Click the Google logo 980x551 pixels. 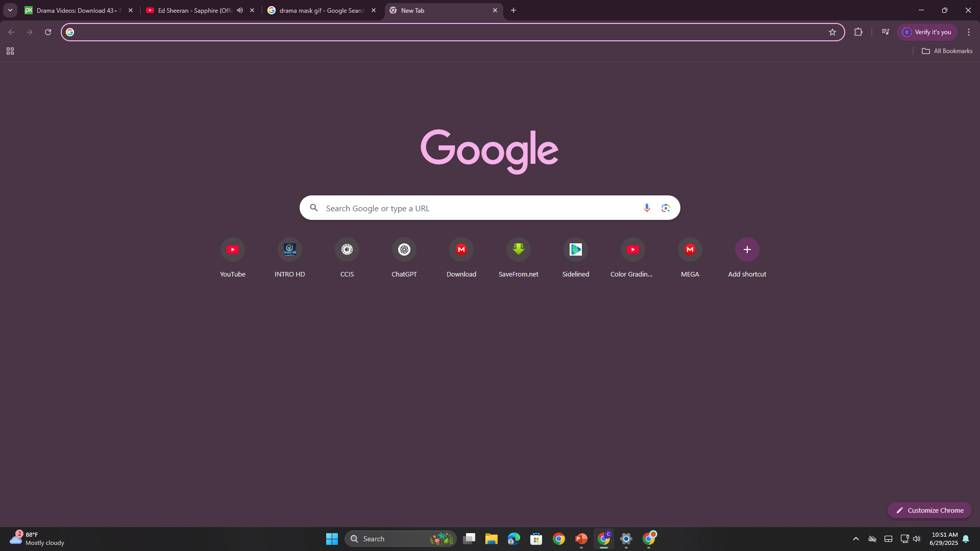pyautogui.click(x=489, y=151)
